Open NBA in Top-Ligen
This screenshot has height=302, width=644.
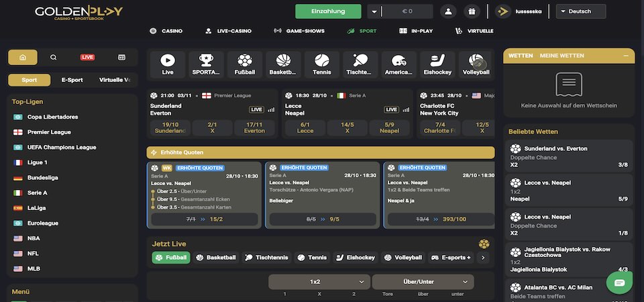[x=34, y=238]
